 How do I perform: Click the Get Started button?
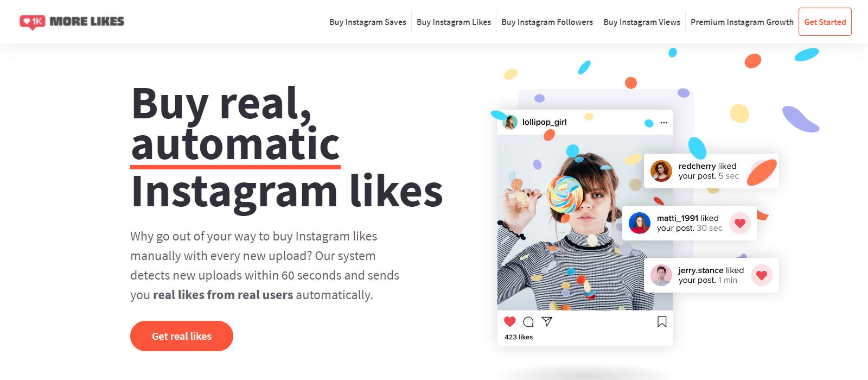point(825,22)
